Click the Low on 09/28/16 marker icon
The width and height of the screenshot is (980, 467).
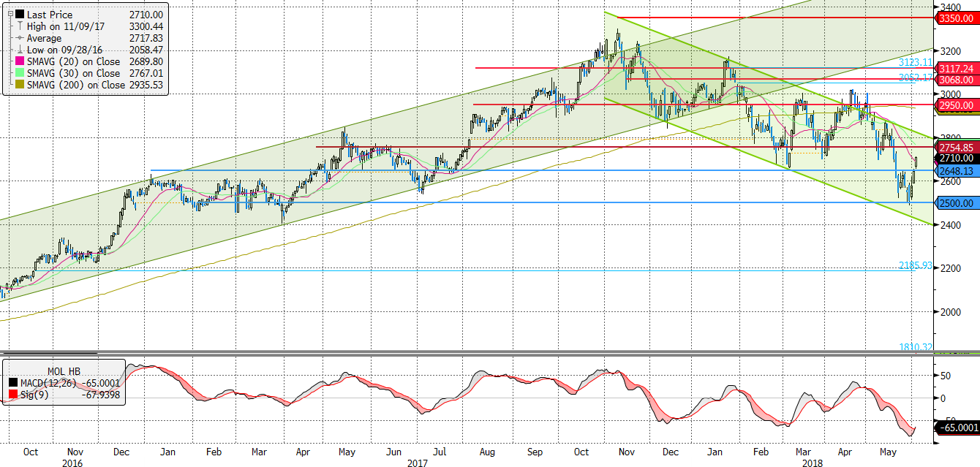20,50
